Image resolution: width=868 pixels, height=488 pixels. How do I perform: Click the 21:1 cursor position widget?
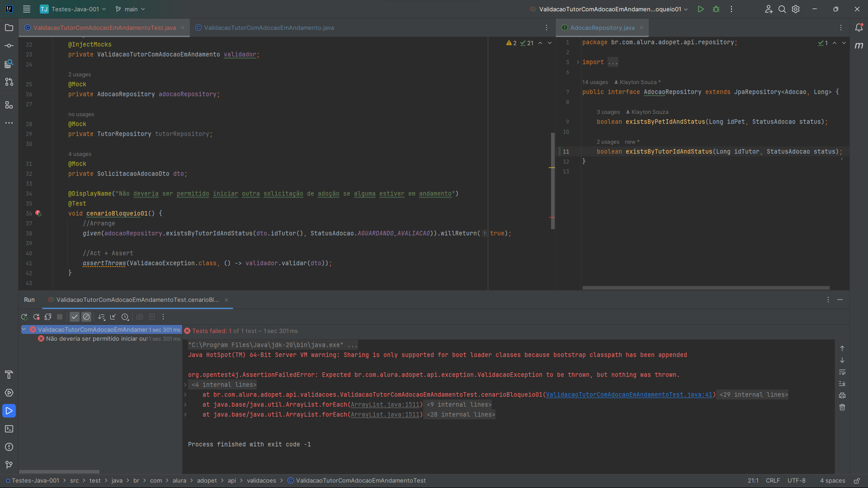753,481
